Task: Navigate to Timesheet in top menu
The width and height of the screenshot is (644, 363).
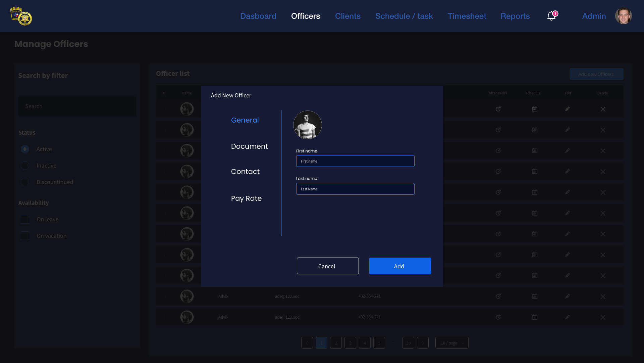Action: (467, 16)
